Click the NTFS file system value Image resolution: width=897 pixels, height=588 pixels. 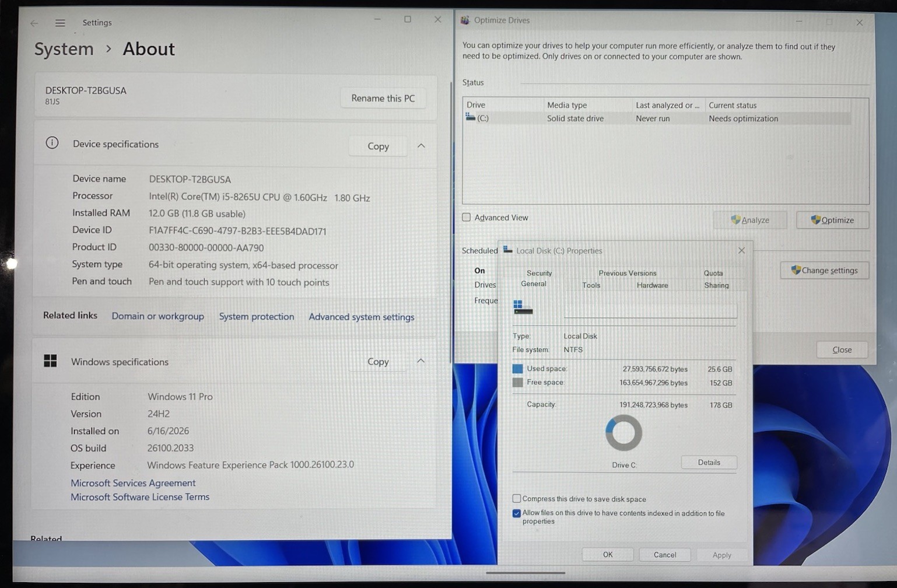coord(573,349)
